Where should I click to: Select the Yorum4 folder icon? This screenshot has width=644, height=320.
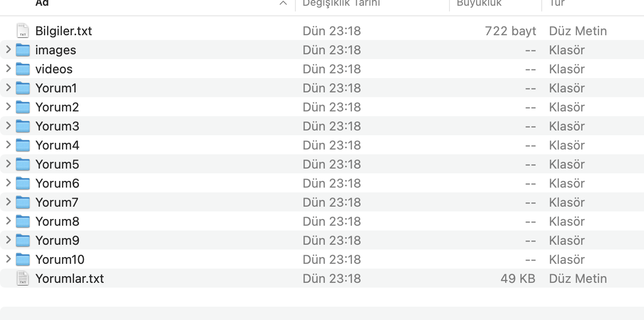(x=23, y=145)
